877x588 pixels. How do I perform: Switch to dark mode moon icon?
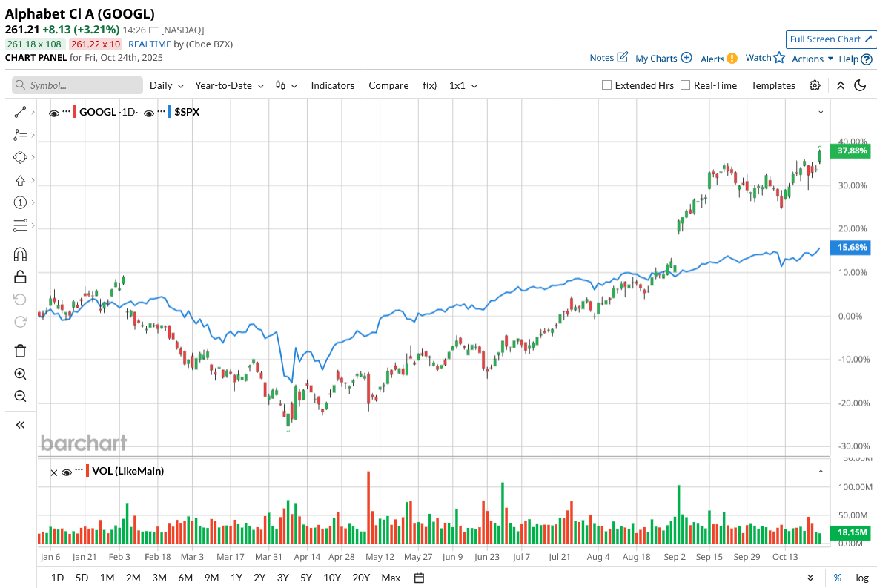pyautogui.click(x=860, y=85)
